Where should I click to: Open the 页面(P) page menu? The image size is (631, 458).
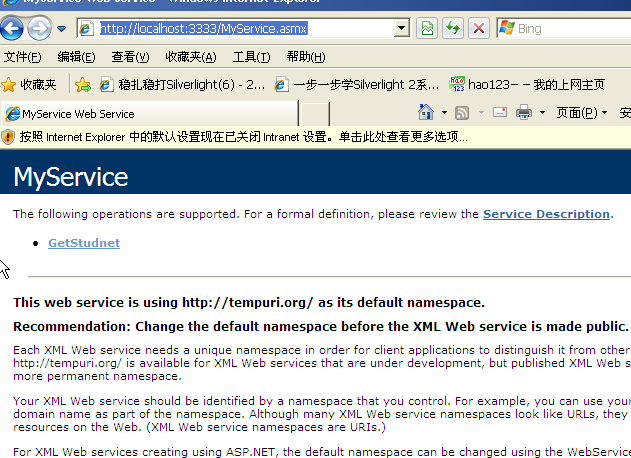coord(582,113)
